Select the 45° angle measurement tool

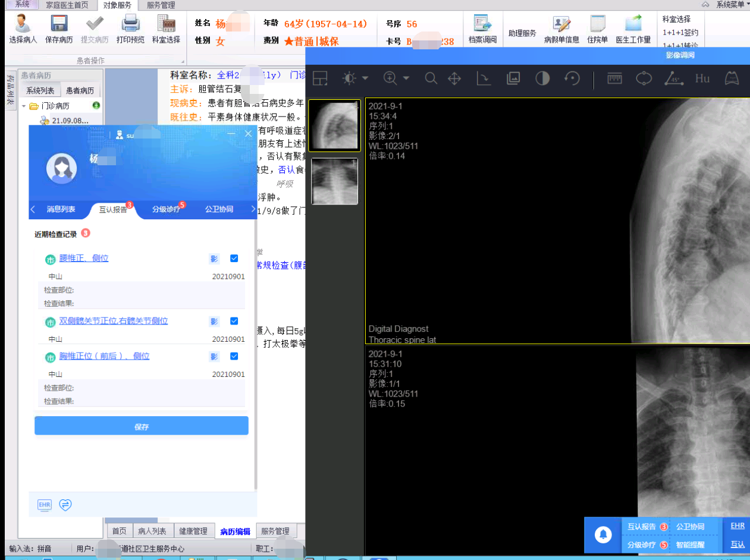tap(673, 78)
